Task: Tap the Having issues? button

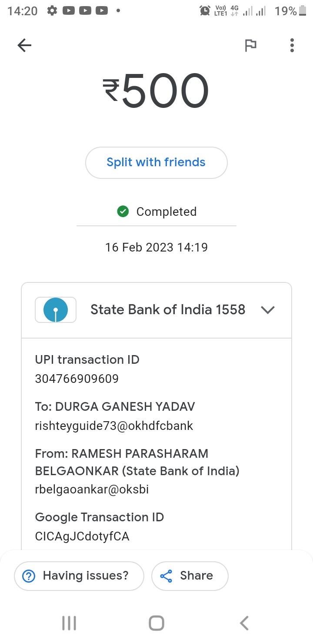Action: point(79,576)
